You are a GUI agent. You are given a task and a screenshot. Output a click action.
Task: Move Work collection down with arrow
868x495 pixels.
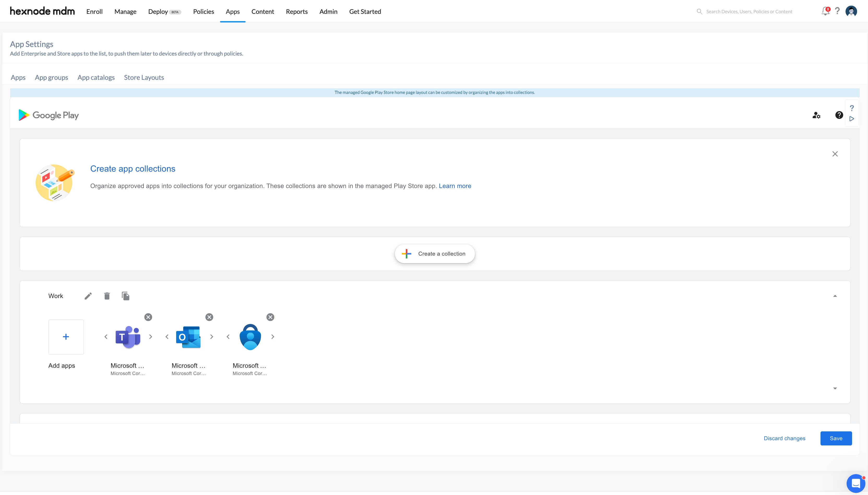tap(835, 388)
